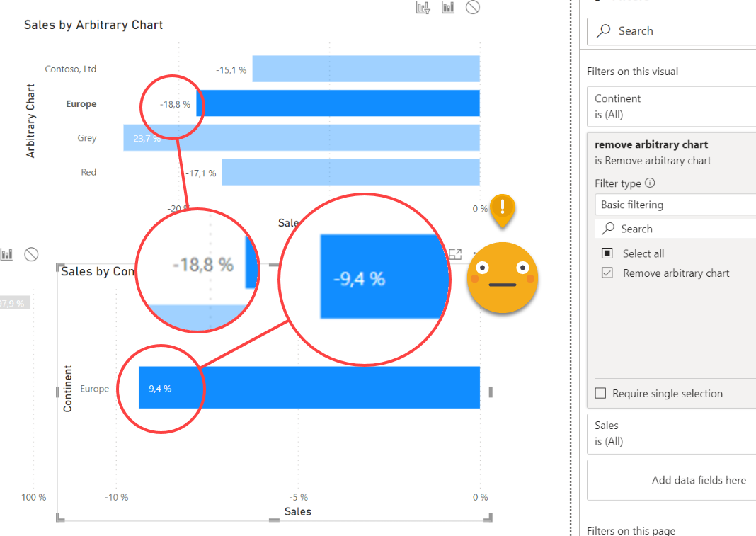Set interaction to None above Arbitrary Chart
Image resolution: width=756 pixels, height=536 pixels.
[x=473, y=8]
